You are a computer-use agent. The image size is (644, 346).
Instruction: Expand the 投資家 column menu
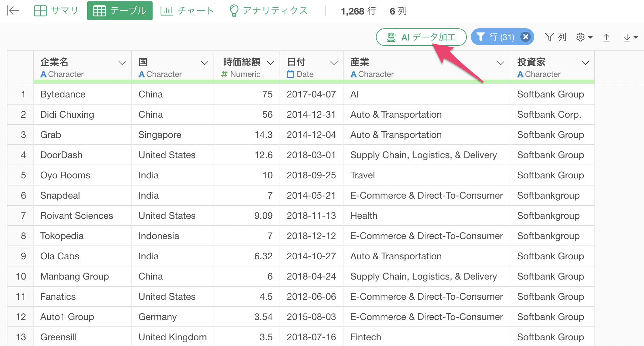tap(585, 63)
